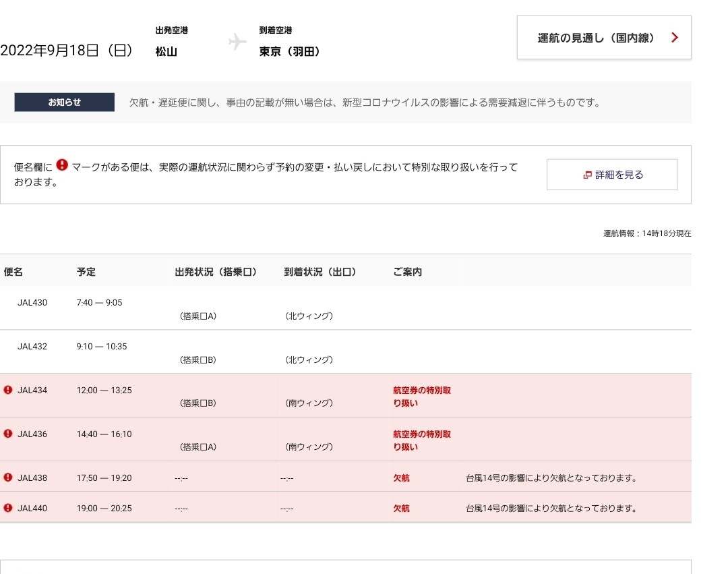Image resolution: width=728 pixels, height=574 pixels.
Task: Click (南ウィング) in the JAL434 row
Action: click(309, 403)
